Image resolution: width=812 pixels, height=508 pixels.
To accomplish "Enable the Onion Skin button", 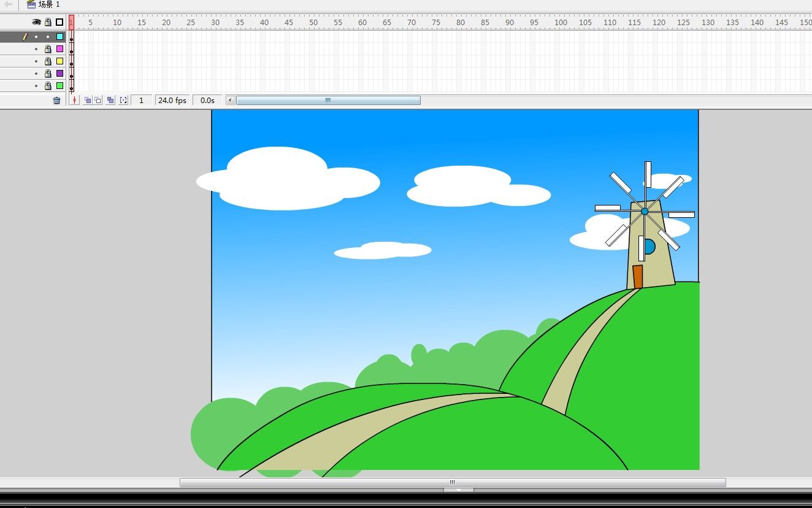I will click(x=88, y=100).
